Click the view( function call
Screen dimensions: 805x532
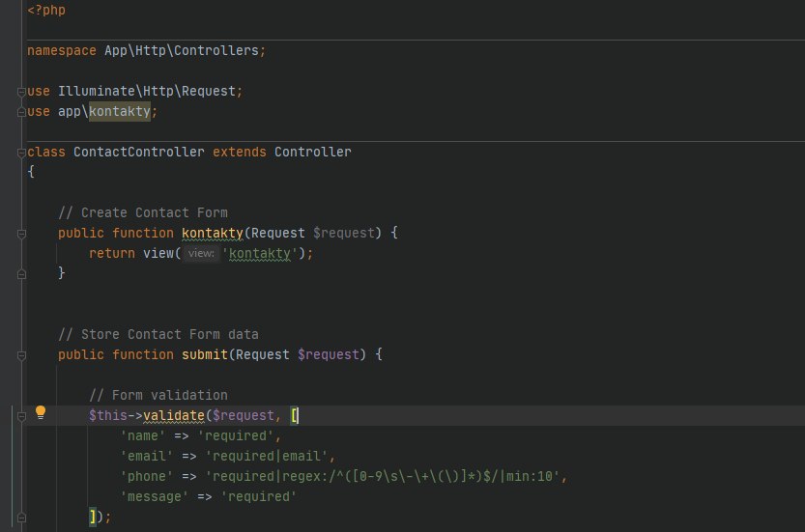coord(161,253)
